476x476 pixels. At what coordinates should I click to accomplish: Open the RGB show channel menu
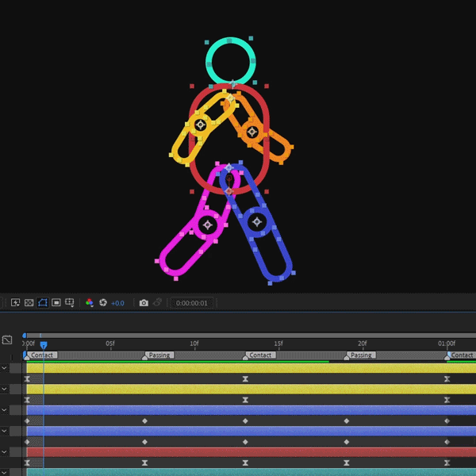[x=89, y=303]
